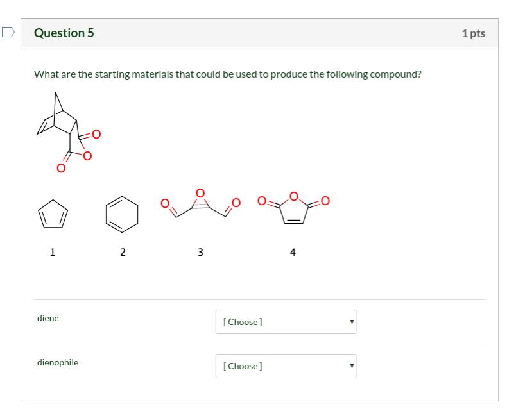Click the left carbonyl oxygen of compound 4
This screenshot has height=420, width=525.
coord(262,201)
